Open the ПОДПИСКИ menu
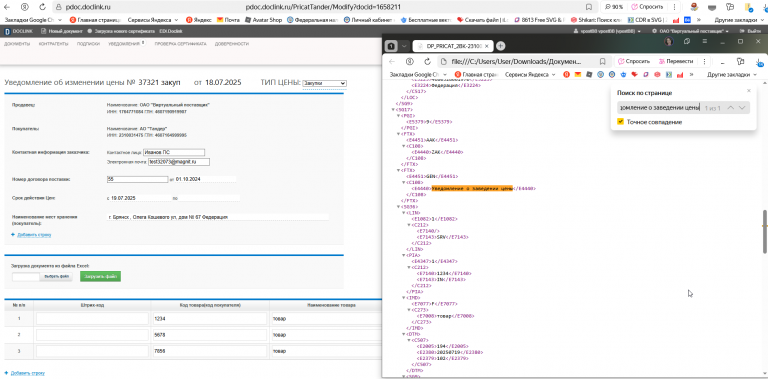The height and width of the screenshot is (379, 768). point(88,44)
